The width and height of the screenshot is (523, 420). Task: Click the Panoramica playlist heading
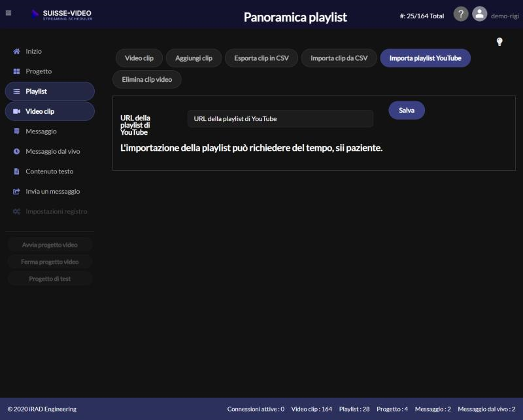295,18
